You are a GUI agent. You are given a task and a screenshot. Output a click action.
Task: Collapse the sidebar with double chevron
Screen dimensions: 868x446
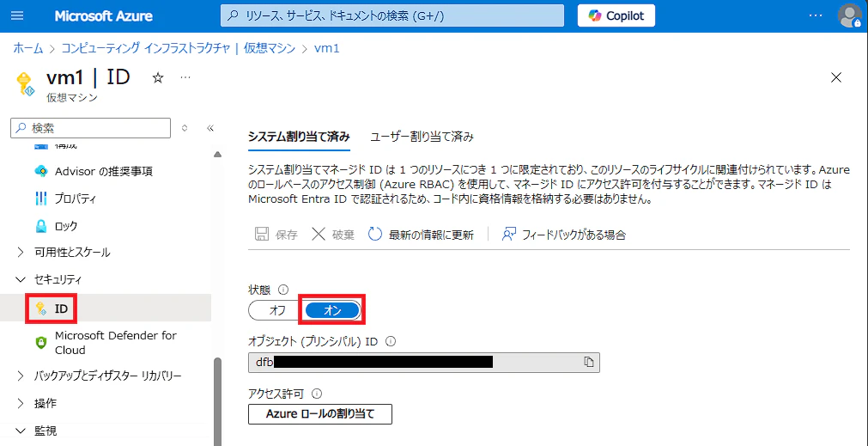(x=209, y=128)
